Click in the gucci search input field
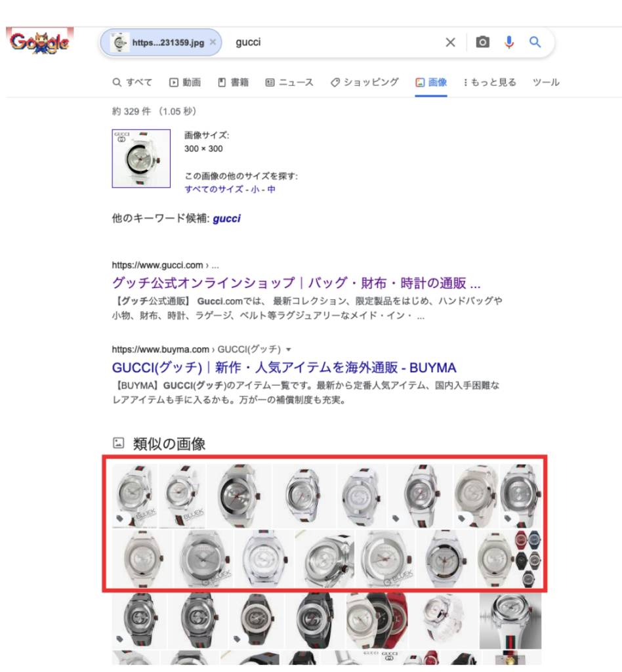This screenshot has height=672, width=622. coord(334,42)
